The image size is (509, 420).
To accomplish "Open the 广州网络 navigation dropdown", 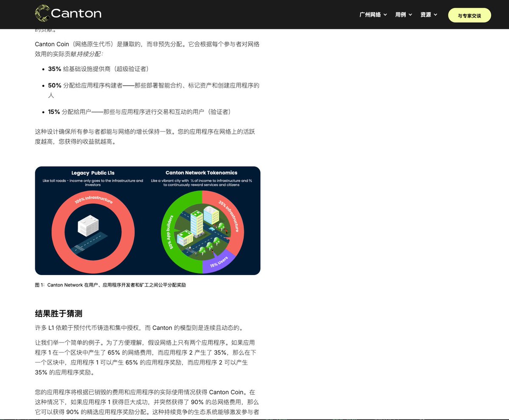I will (x=373, y=15).
